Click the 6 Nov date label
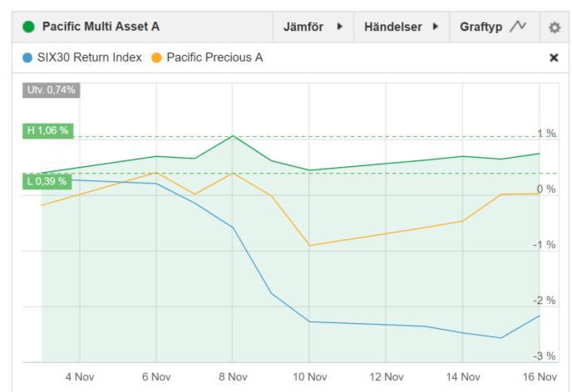 [156, 377]
